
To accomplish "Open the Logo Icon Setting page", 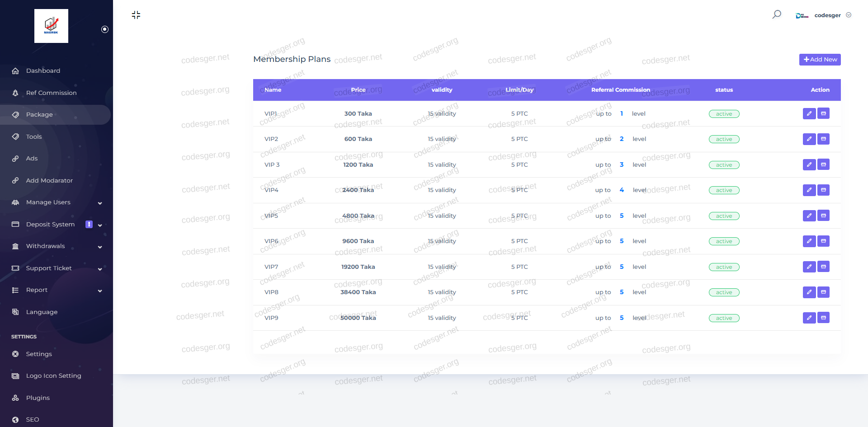I will pyautogui.click(x=53, y=376).
